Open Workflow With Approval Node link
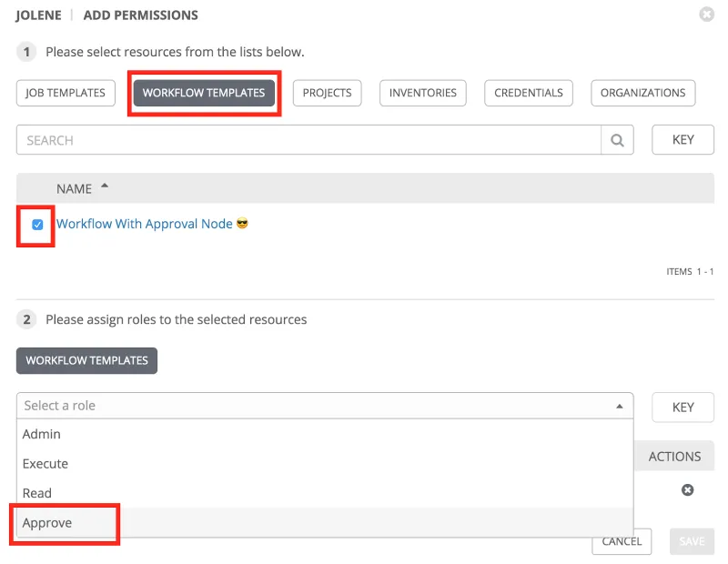The width and height of the screenshot is (728, 564). point(145,224)
